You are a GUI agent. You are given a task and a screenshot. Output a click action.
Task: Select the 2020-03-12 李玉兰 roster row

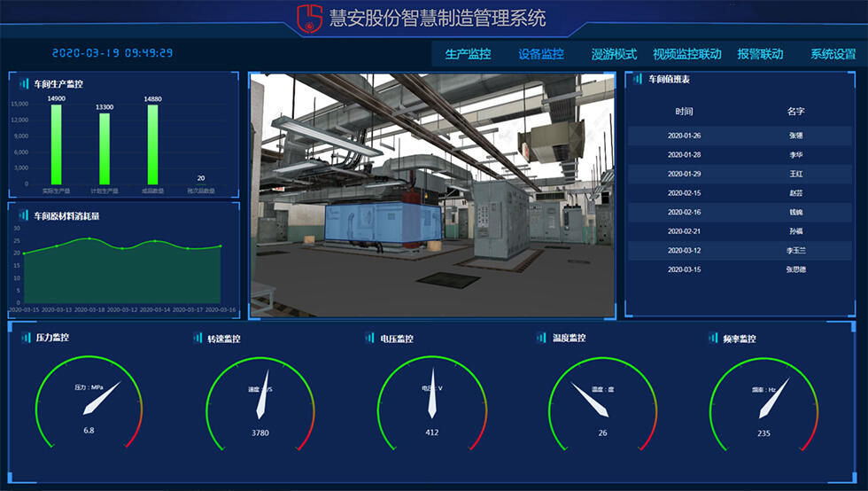click(x=740, y=251)
